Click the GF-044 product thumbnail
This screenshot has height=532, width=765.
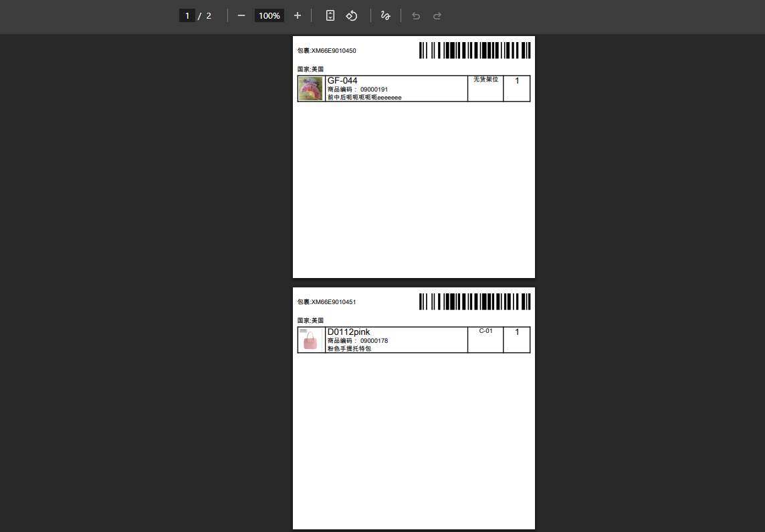311,89
